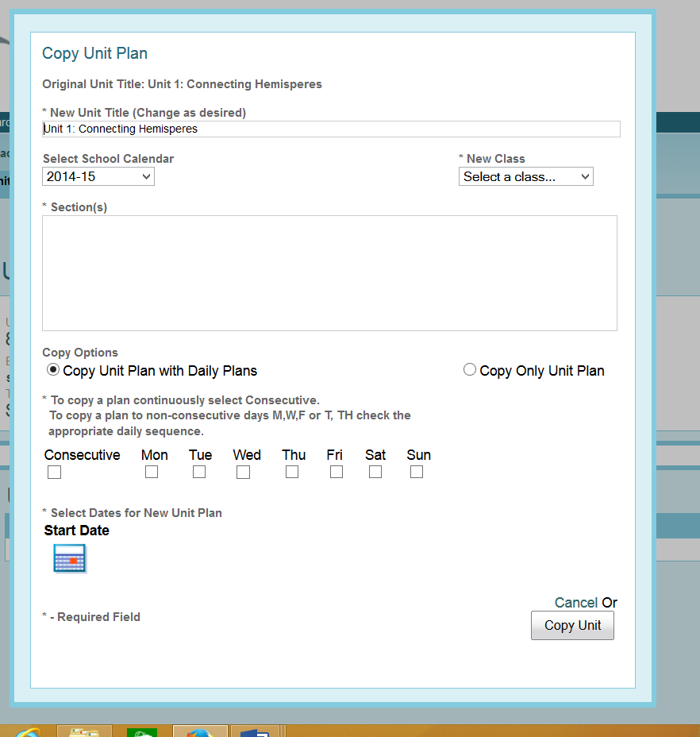Expand the New Class dropdown
This screenshot has height=737, width=700.
pos(525,176)
